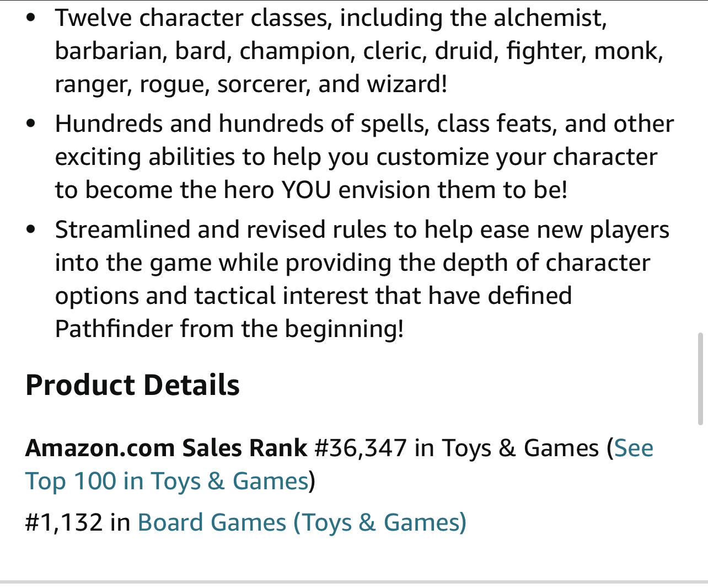The width and height of the screenshot is (708, 588).
Task: Click the Amazon.com Sales Rank label
Action: [166, 448]
